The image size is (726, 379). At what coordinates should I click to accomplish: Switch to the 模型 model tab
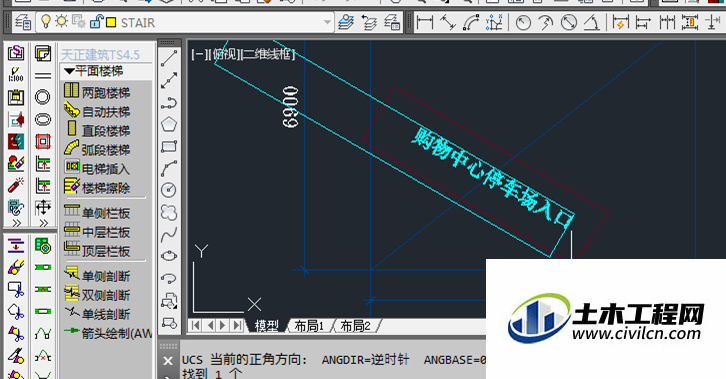point(267,326)
